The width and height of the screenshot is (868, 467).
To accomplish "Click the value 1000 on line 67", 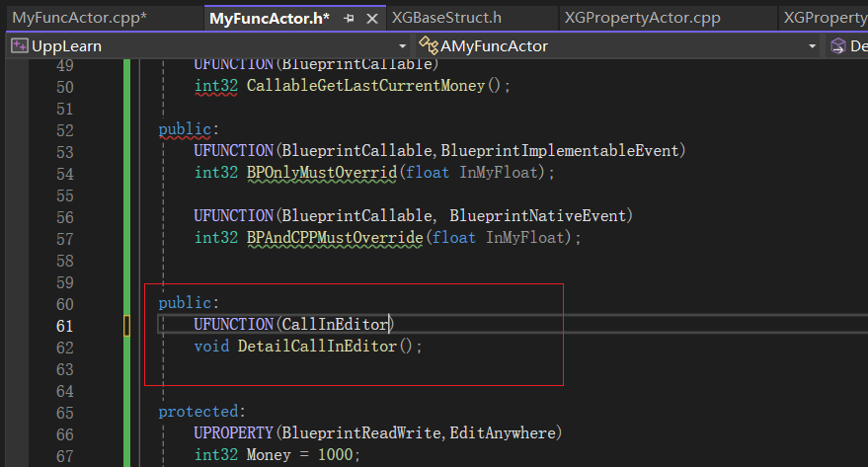I will pyautogui.click(x=335, y=455).
